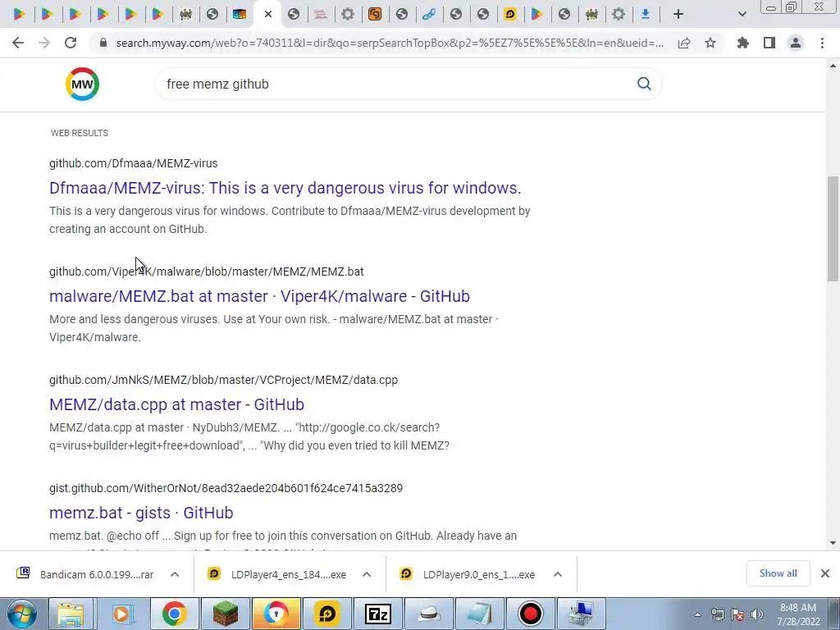Click the scrollbar down arrow
The height and width of the screenshot is (630, 840).
tap(833, 543)
